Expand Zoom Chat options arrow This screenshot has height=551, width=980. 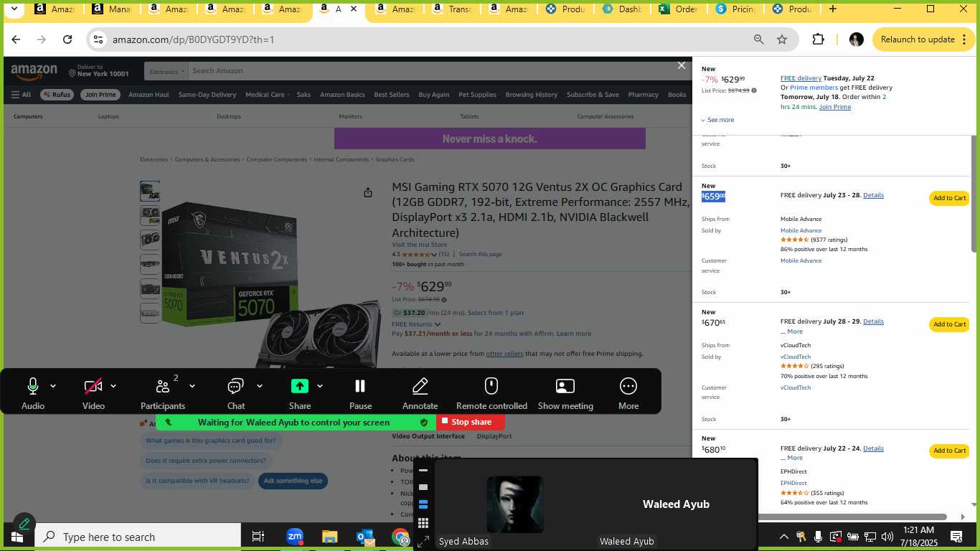coord(259,386)
